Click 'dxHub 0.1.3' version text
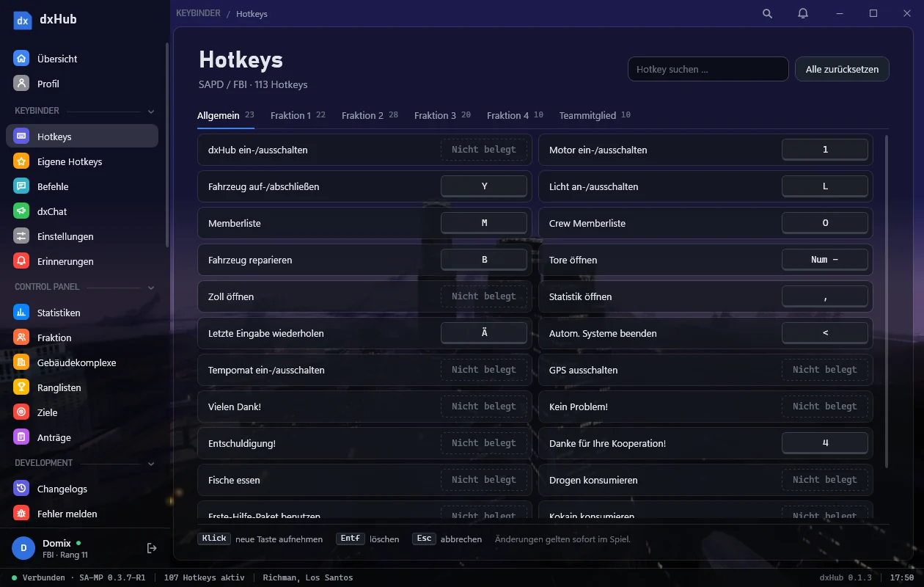Image resolution: width=924 pixels, height=587 pixels. [846, 577]
